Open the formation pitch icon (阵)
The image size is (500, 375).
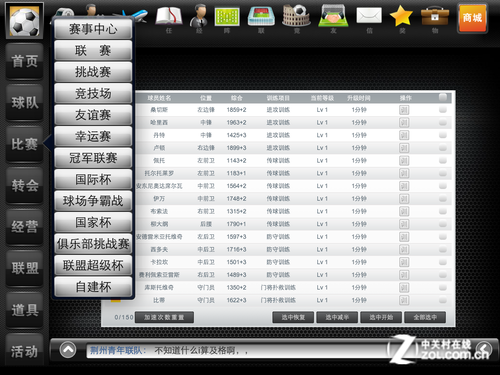[227, 16]
